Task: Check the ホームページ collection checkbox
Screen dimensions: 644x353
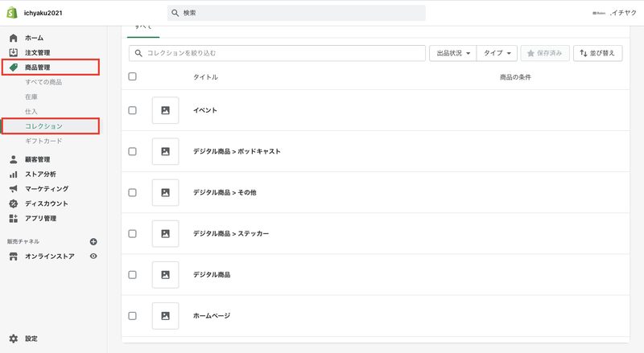Action: pos(132,316)
